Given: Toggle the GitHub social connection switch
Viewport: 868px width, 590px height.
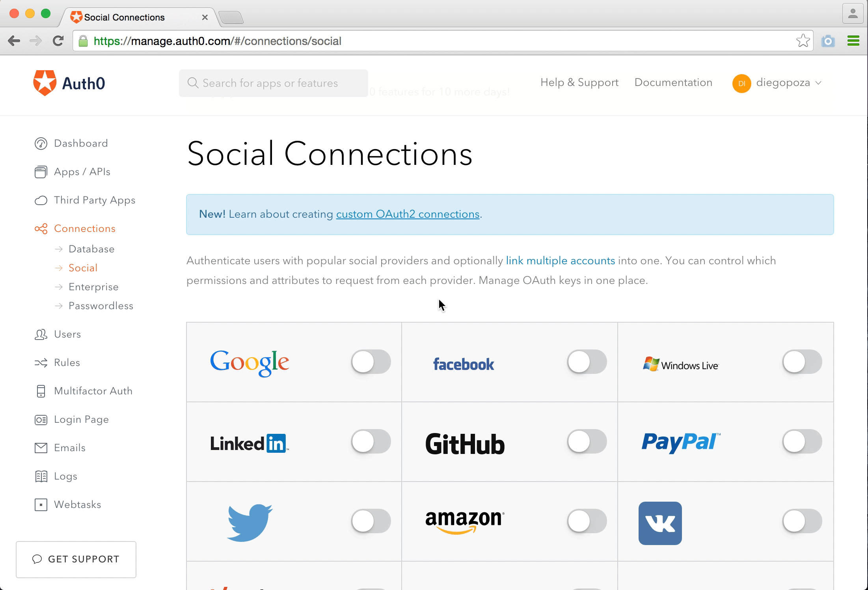Looking at the screenshot, I should (x=586, y=441).
